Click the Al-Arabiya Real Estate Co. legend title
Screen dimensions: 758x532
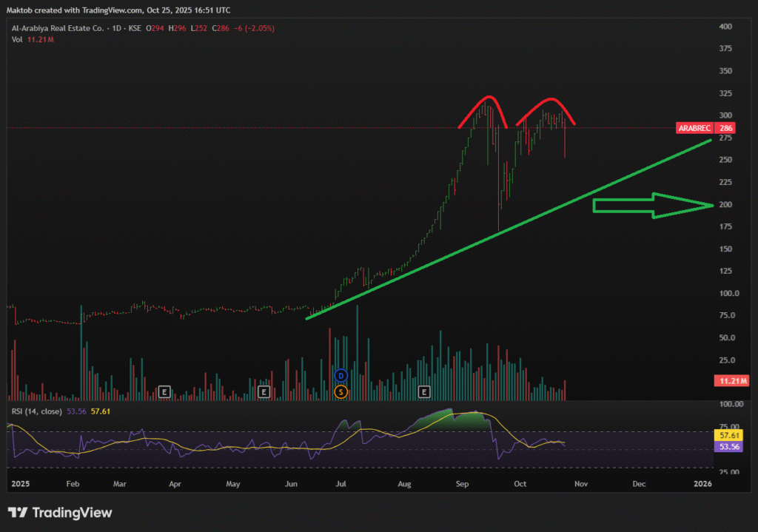click(x=57, y=28)
